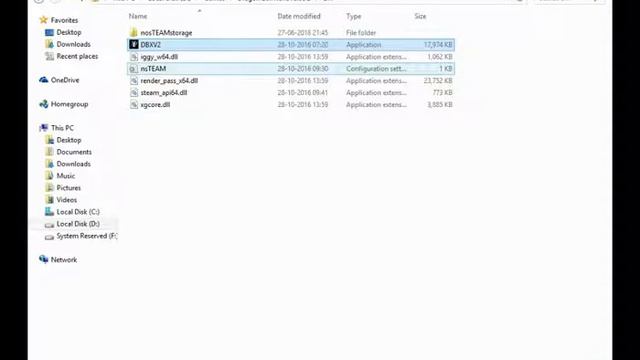Viewport: 640px width, 360px height.
Task: Click the Local Disk (C:) drive icon
Action: pos(49,212)
